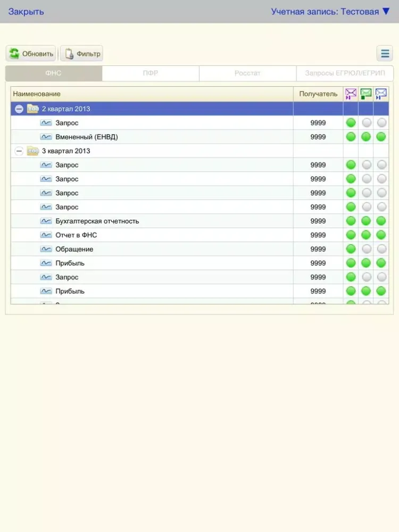Open the Учетная запись: Тестовая dropdown
Viewport: 399px width, 532px height.
pyautogui.click(x=330, y=12)
